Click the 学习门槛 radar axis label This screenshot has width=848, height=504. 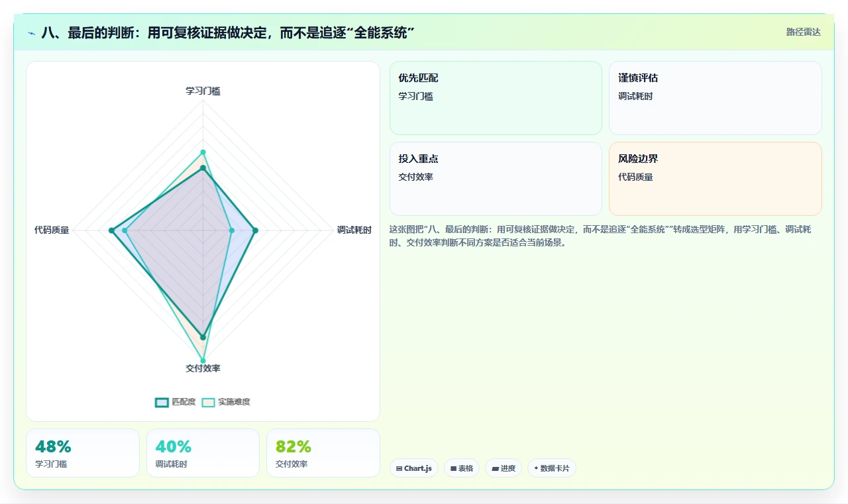203,91
